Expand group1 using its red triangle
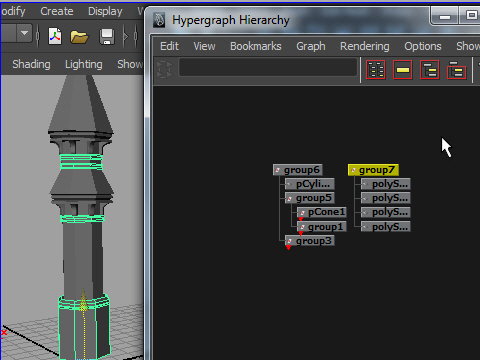Screen dimensions: 480x360 [x=301, y=234]
